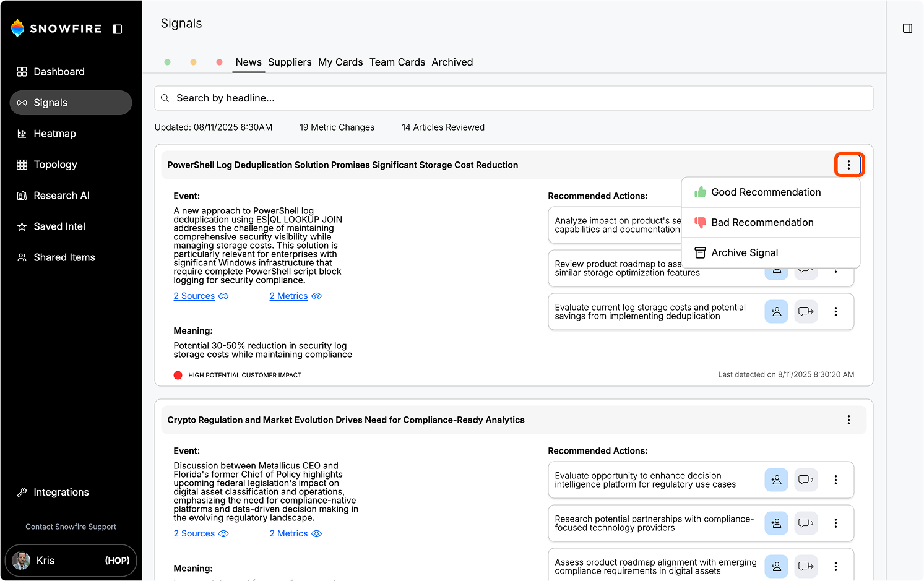
Task: Filter by green status dot
Action: tap(168, 62)
